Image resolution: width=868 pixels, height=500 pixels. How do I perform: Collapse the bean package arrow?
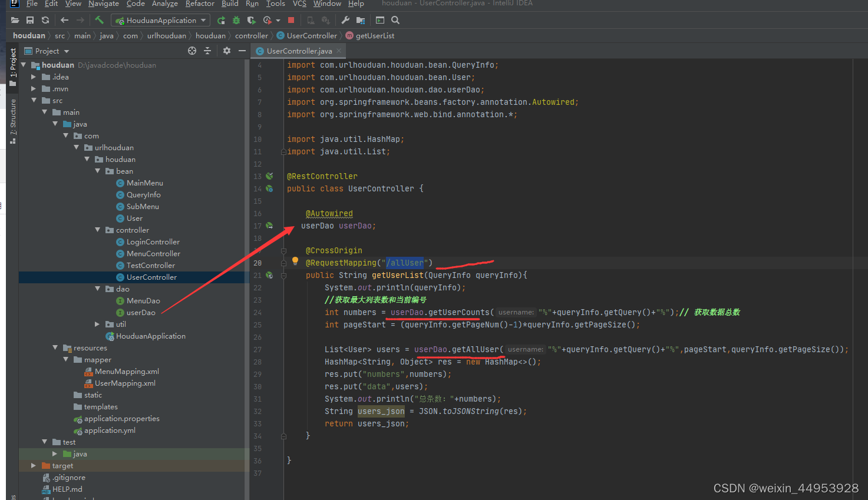(x=97, y=171)
